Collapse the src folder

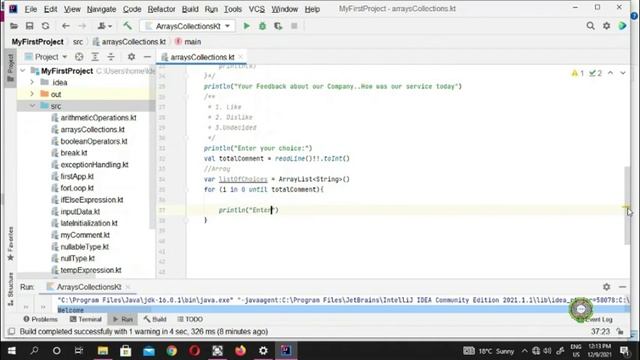(32, 106)
